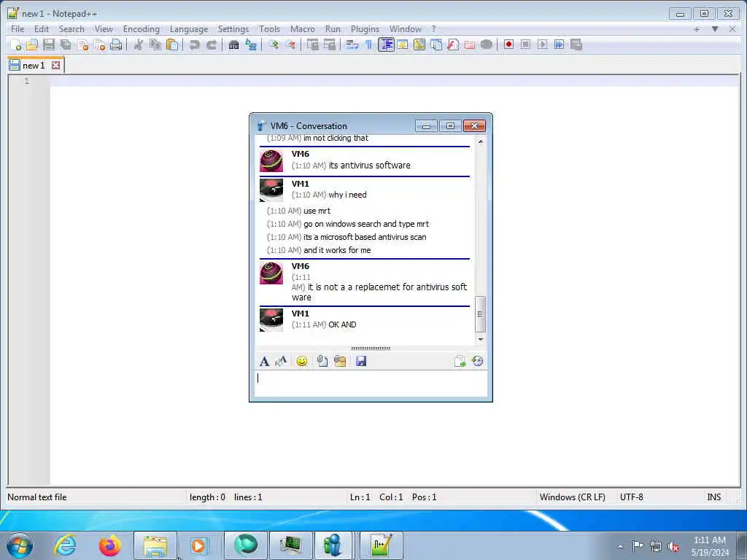
Task: Toggle the highlighted indent guide button
Action: pyautogui.click(x=386, y=44)
